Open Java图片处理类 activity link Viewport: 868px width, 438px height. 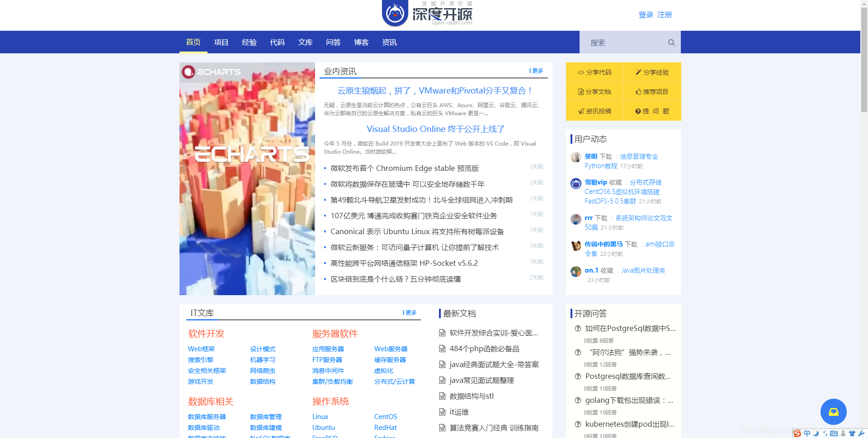[643, 270]
